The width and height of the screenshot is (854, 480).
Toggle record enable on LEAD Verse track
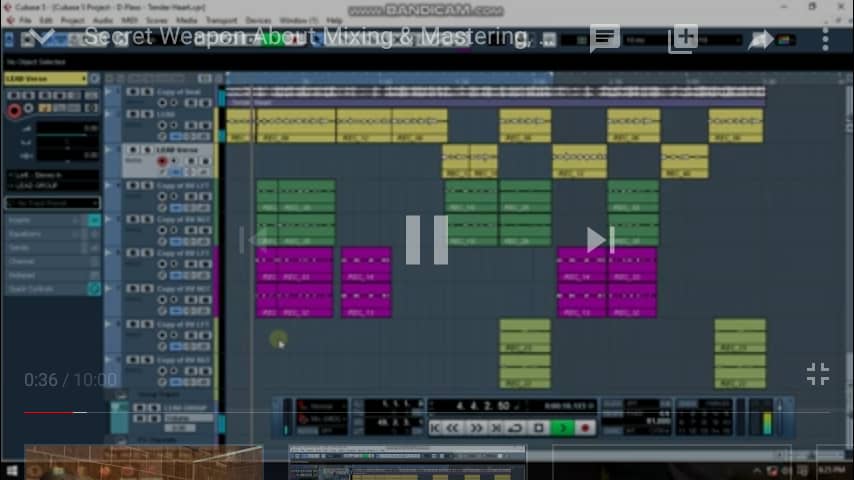tap(162, 161)
